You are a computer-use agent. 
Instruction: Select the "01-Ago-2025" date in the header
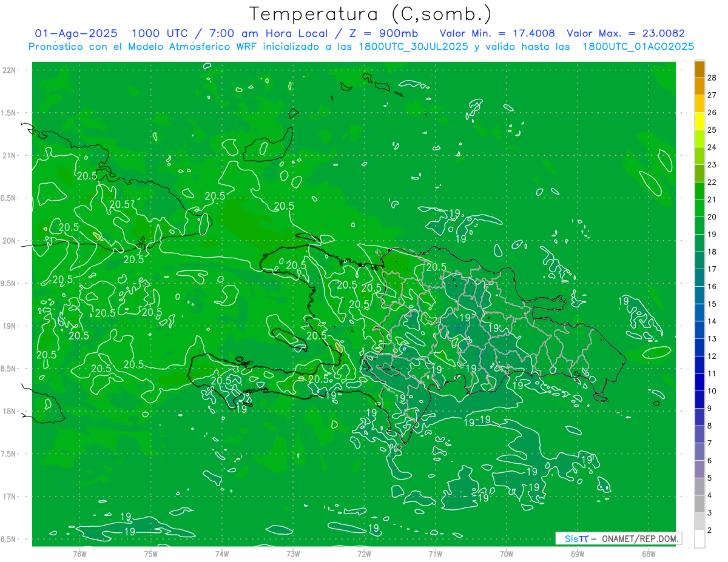76,33
